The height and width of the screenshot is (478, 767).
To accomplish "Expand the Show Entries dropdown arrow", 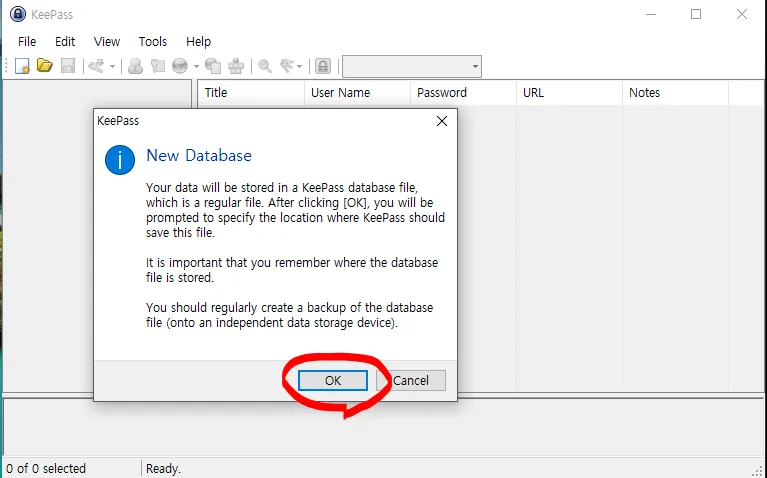I will pos(299,66).
